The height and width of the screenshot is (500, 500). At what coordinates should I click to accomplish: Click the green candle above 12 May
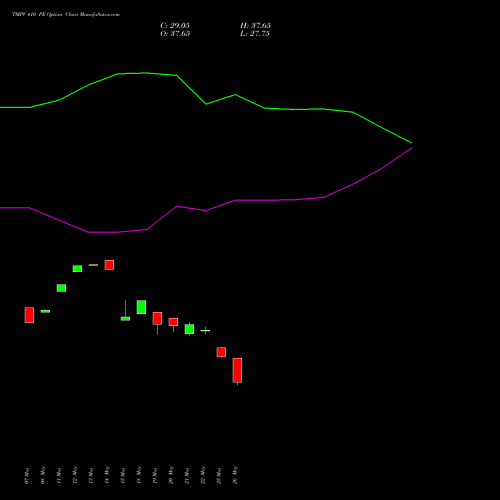(x=77, y=269)
